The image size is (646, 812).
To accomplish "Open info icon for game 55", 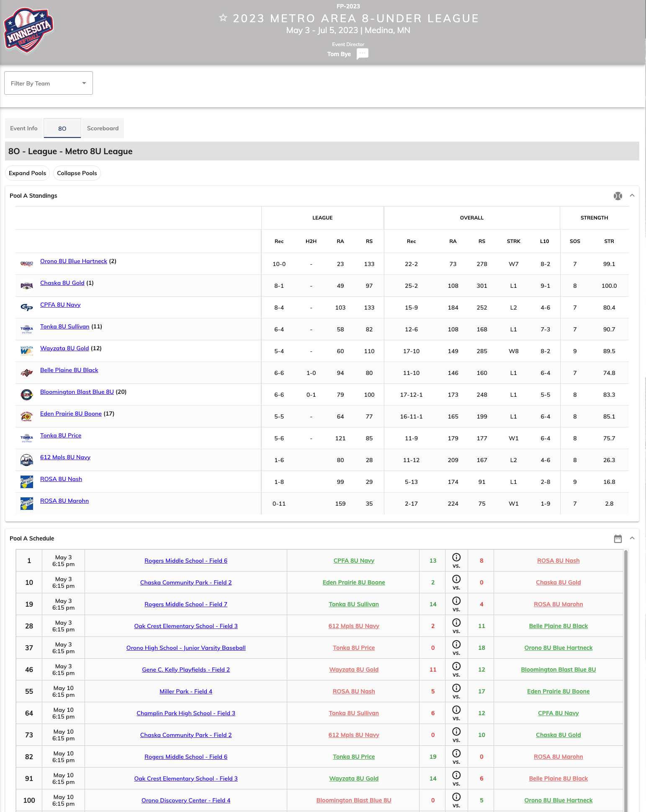I will pos(456,688).
